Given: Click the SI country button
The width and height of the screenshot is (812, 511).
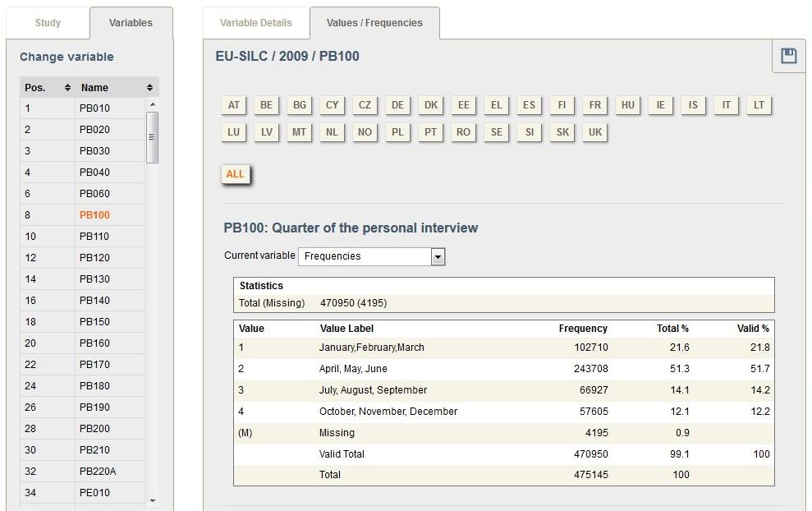Looking at the screenshot, I should click(x=530, y=131).
